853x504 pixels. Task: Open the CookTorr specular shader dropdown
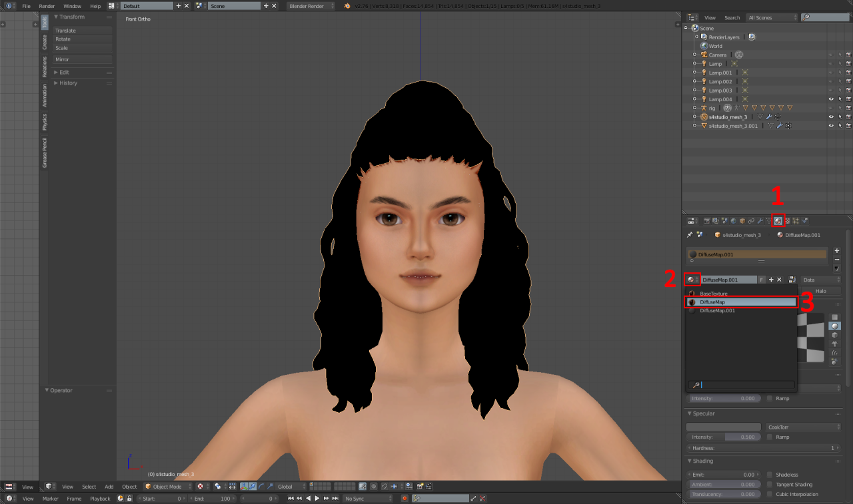(803, 427)
